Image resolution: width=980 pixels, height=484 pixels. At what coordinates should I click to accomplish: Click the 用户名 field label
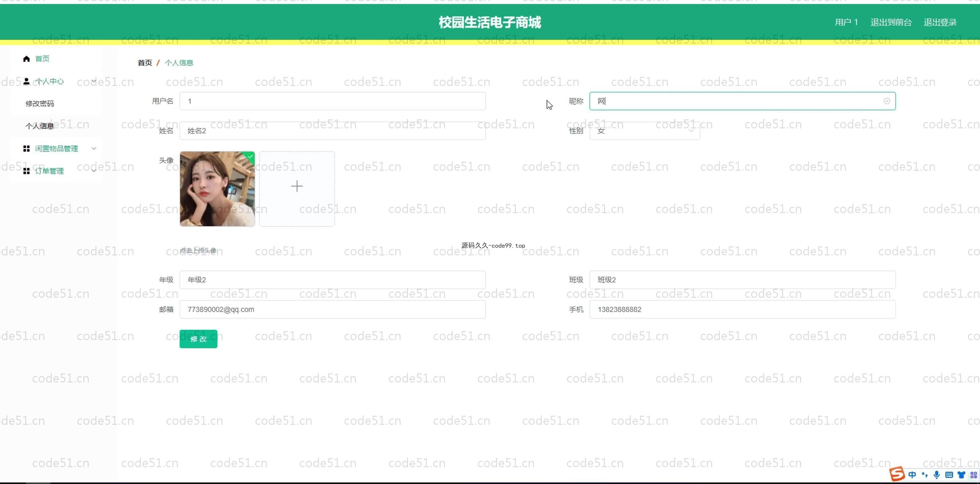(162, 101)
